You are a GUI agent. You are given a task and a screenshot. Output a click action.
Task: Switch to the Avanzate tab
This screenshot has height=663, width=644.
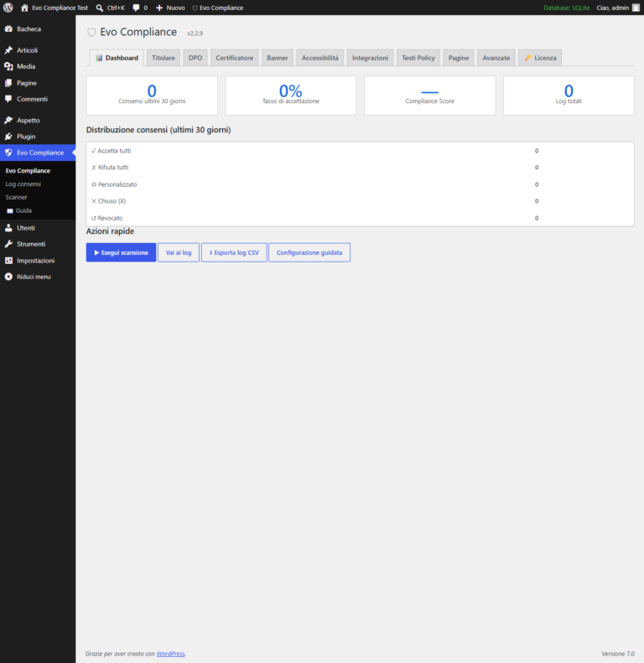pos(496,58)
